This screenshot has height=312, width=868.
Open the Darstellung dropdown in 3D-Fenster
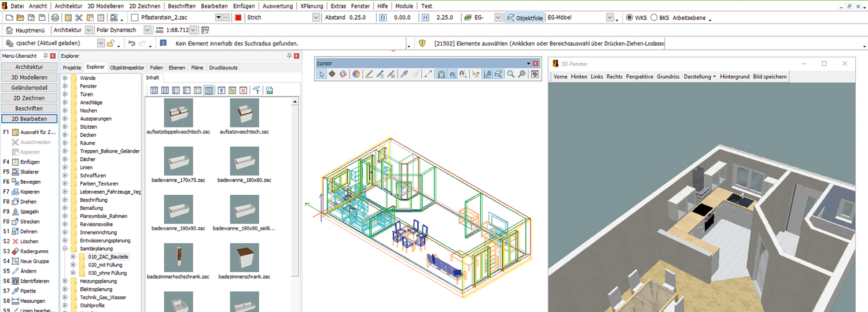[699, 76]
